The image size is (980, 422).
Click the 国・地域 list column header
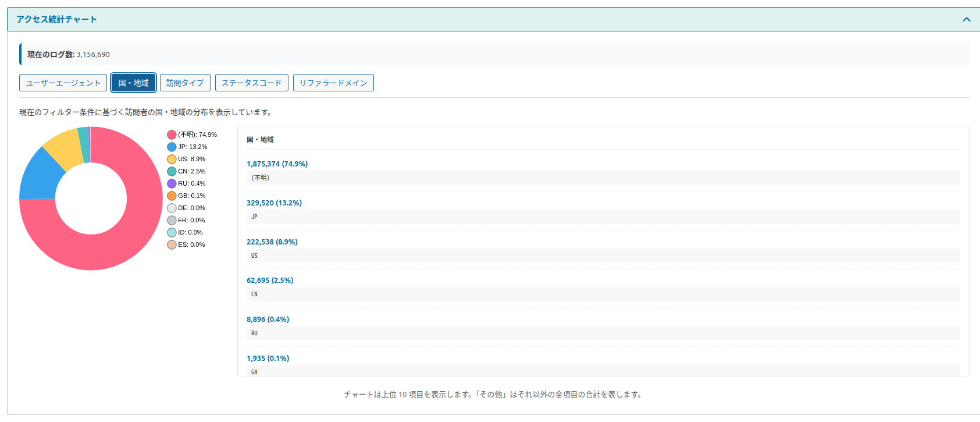pyautogui.click(x=260, y=140)
